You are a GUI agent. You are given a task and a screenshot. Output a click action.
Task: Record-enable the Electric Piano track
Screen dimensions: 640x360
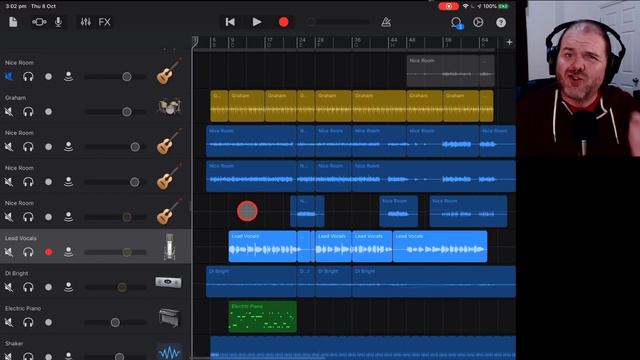pyautogui.click(x=49, y=322)
